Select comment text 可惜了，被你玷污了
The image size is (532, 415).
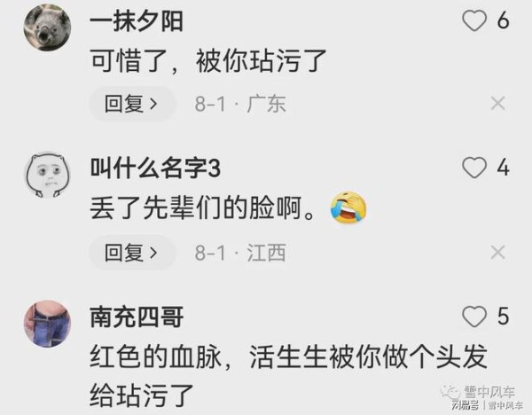208,61
